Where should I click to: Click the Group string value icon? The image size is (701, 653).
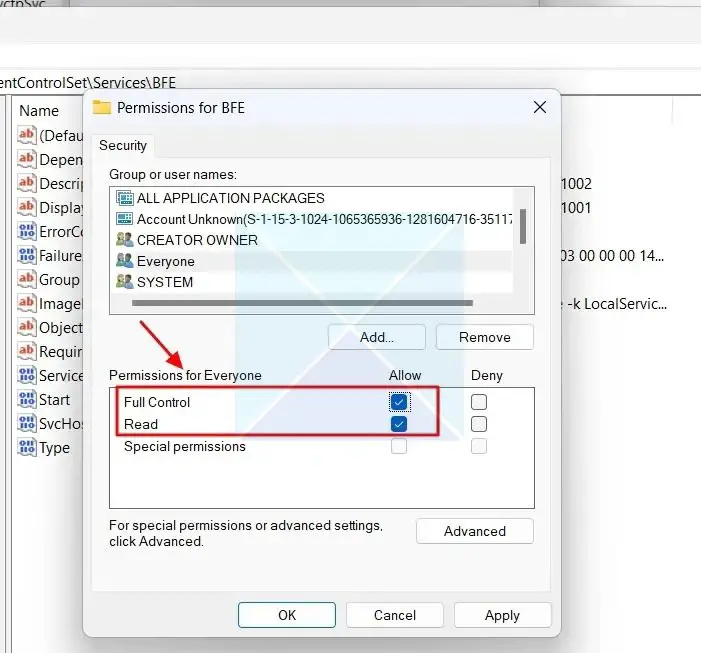[27, 279]
